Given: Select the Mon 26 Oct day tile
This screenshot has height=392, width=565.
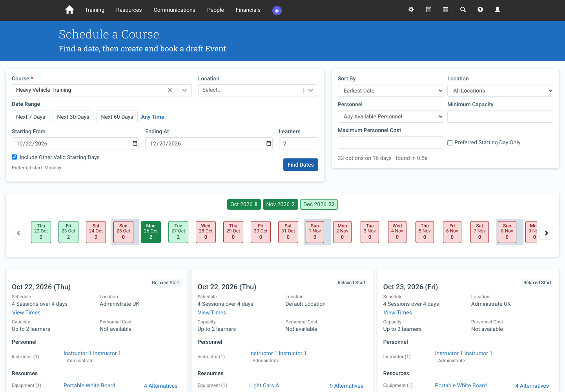Looking at the screenshot, I should pos(151,232).
